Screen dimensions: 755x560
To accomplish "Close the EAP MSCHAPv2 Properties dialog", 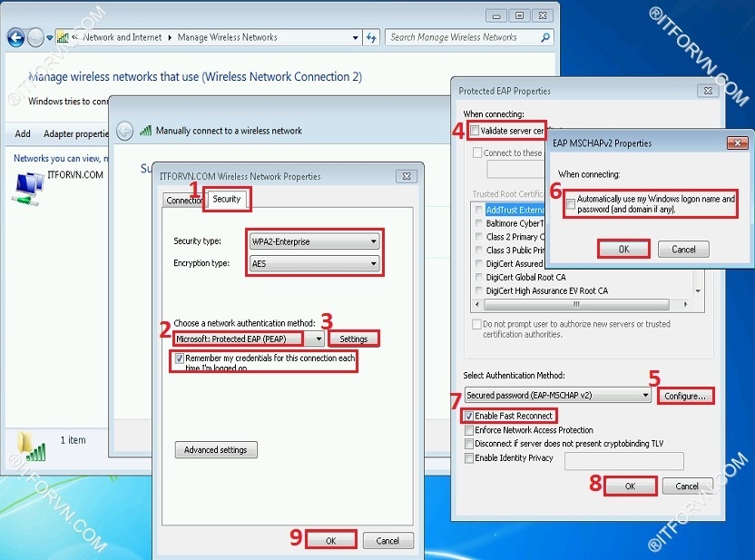I will pyautogui.click(x=739, y=143).
